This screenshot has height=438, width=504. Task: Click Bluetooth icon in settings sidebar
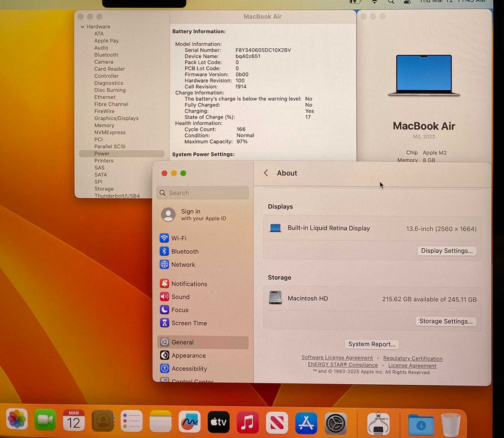click(x=164, y=251)
